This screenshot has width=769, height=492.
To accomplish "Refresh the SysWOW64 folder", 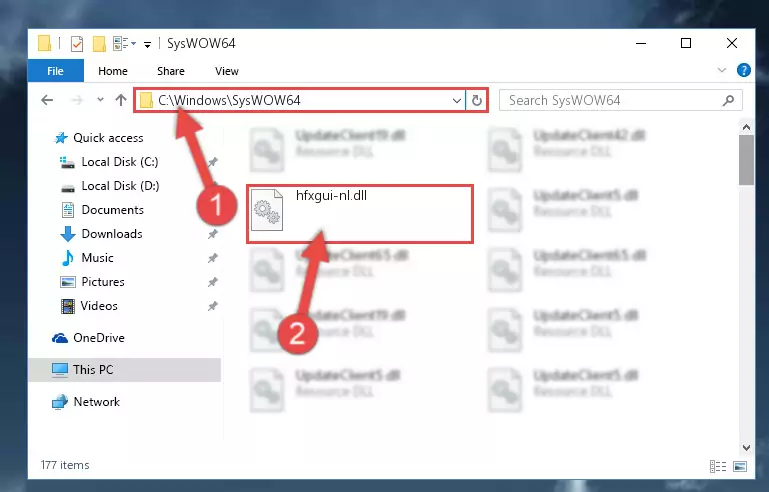I will point(477,101).
